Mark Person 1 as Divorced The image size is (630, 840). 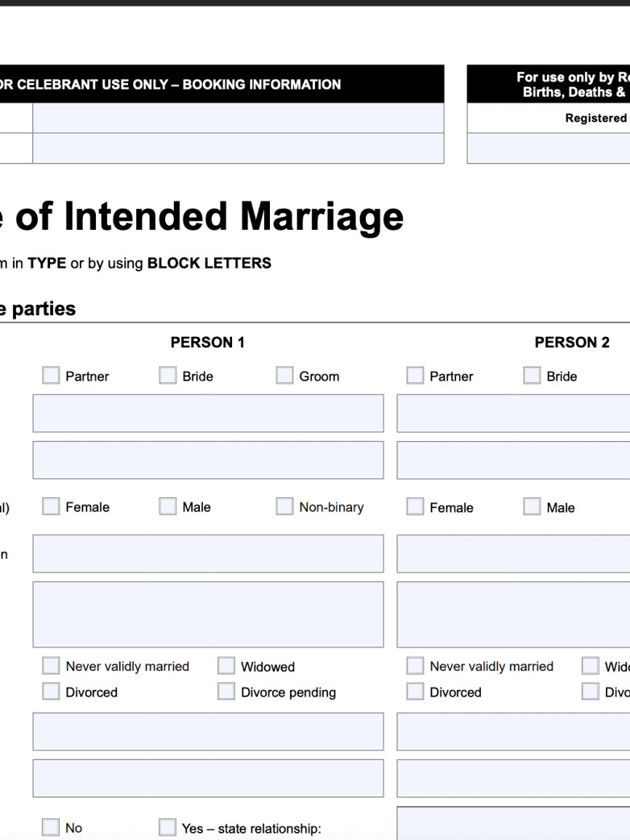(x=51, y=692)
